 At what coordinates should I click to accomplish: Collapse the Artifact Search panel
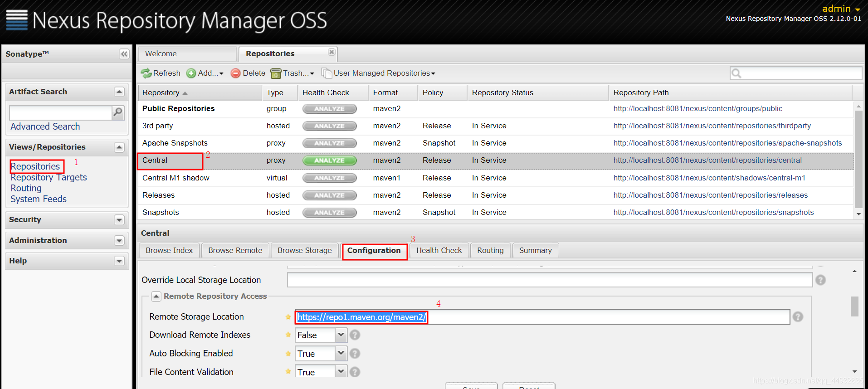pyautogui.click(x=119, y=92)
